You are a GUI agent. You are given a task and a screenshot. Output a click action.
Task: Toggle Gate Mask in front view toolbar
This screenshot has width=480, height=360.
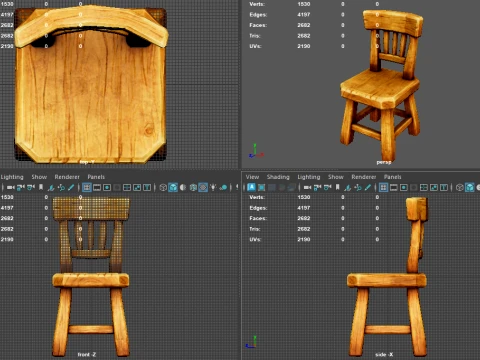pos(117,187)
